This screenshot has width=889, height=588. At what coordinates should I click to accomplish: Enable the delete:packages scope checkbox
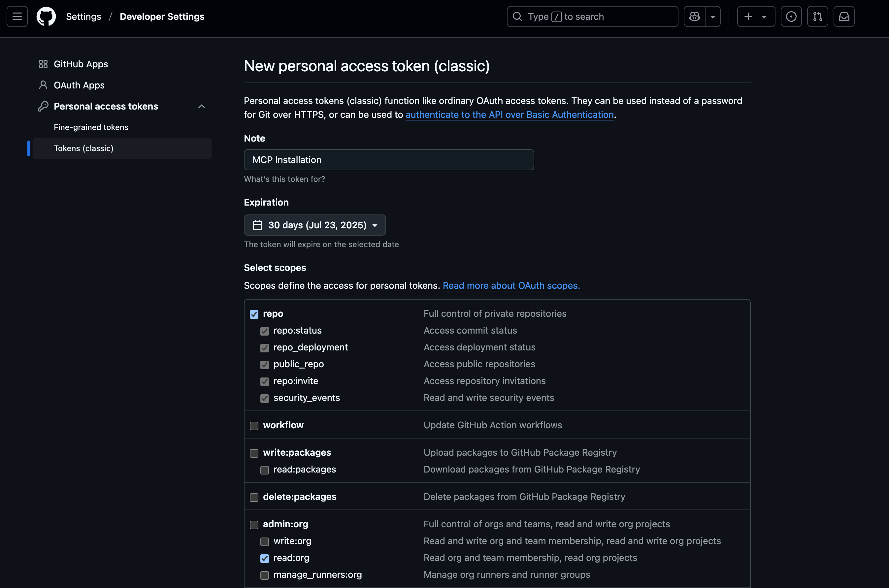pyautogui.click(x=254, y=498)
